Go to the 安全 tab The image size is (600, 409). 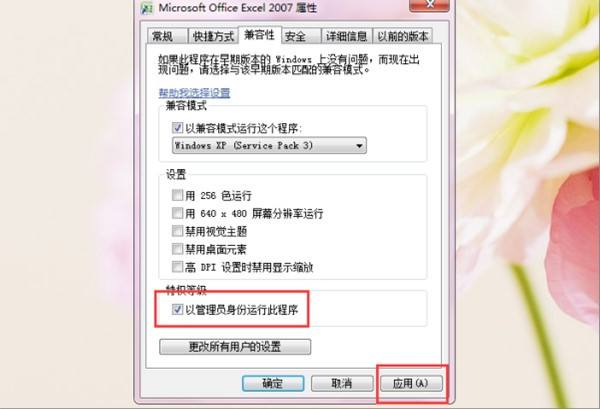[x=301, y=36]
